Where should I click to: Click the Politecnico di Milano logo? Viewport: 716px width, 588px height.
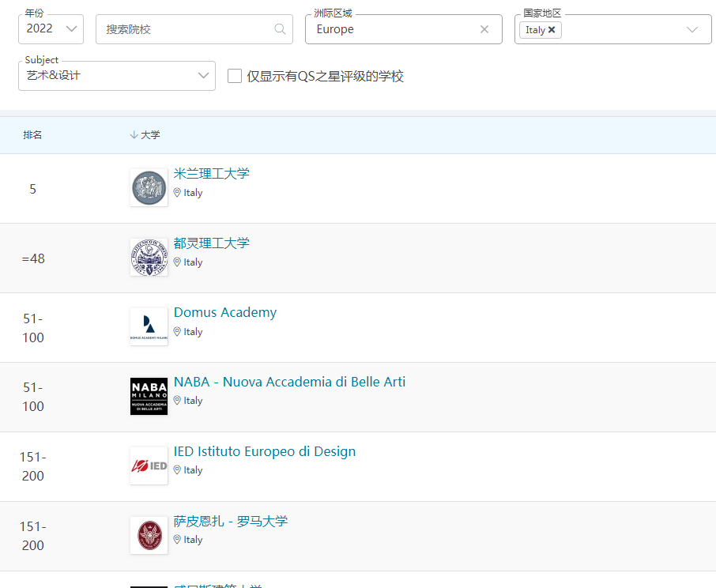(x=149, y=188)
